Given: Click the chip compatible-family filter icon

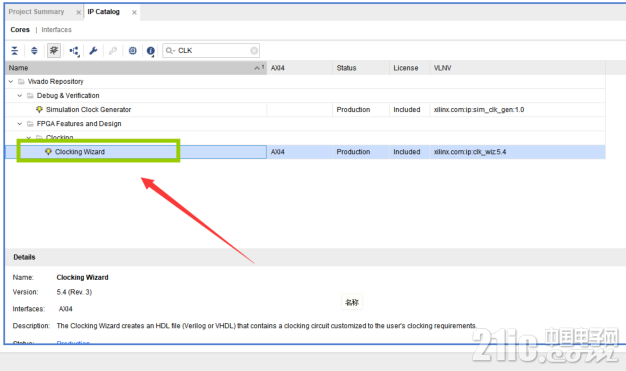Looking at the screenshot, I should (x=133, y=51).
